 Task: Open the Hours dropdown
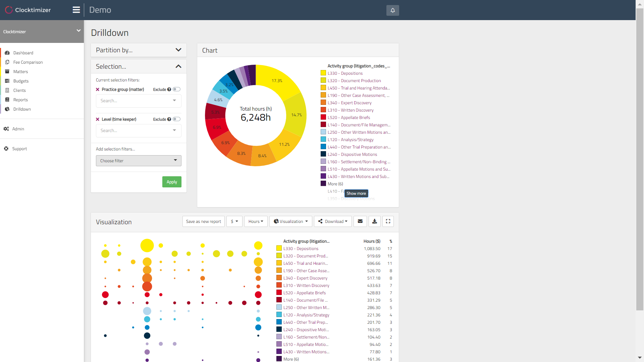256,221
